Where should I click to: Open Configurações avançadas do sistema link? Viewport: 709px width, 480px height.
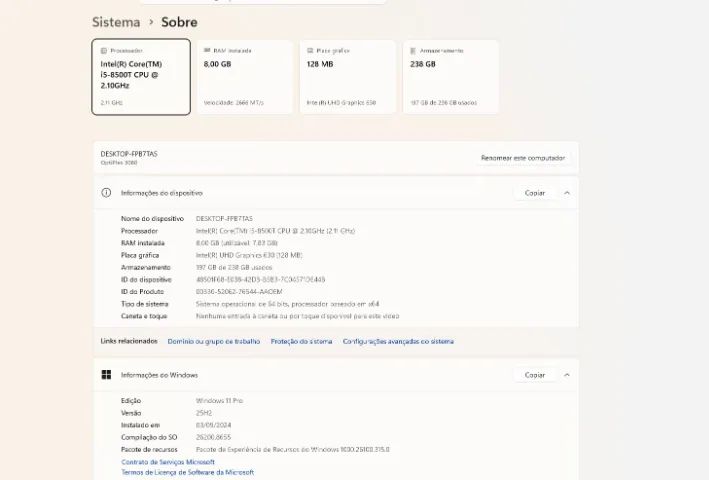pos(398,342)
